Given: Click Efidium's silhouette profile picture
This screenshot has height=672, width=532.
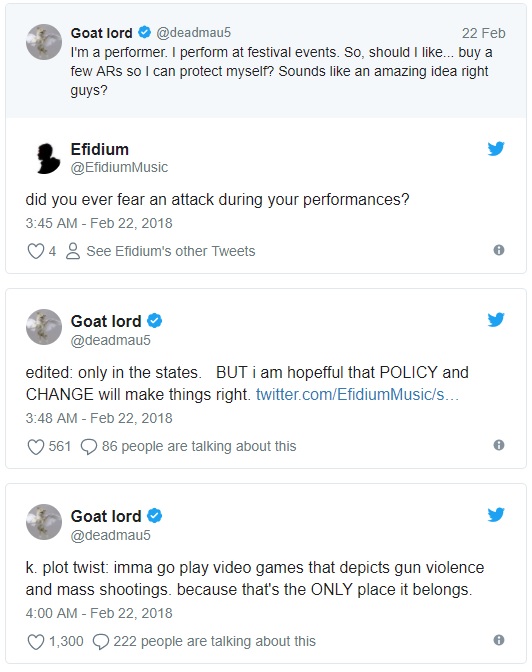Looking at the screenshot, I should pos(46,158).
